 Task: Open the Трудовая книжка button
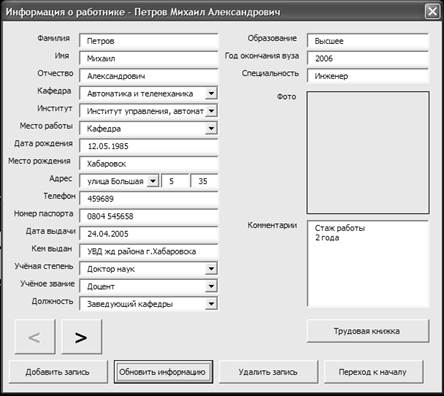point(367,331)
